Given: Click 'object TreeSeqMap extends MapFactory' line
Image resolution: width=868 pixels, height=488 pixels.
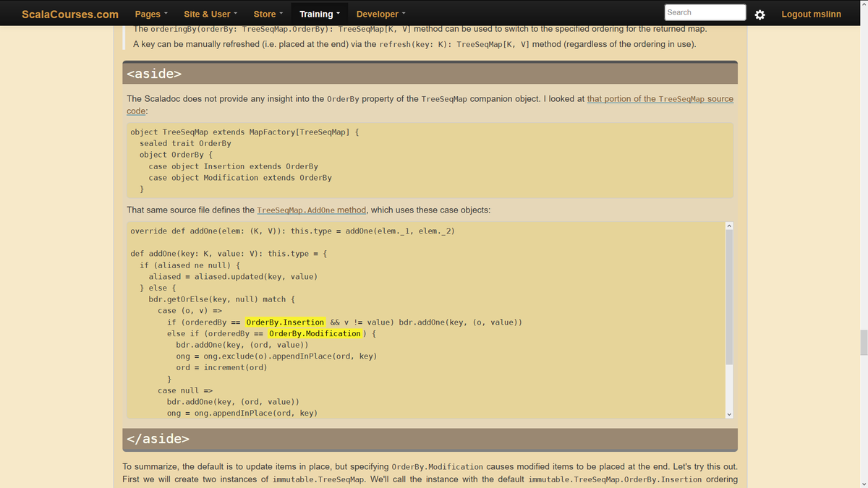Looking at the screenshot, I should pos(244,132).
